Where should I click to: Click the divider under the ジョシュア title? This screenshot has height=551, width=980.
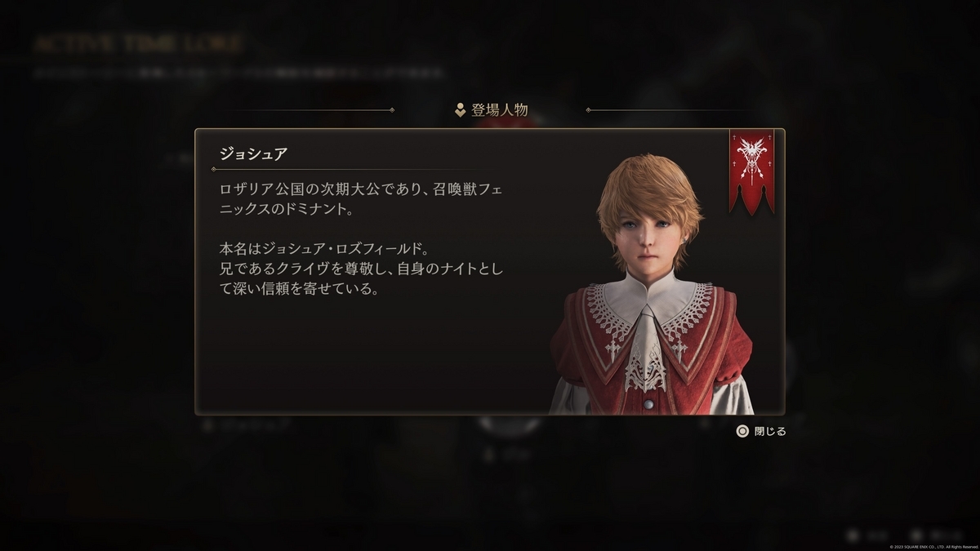tap(351, 169)
